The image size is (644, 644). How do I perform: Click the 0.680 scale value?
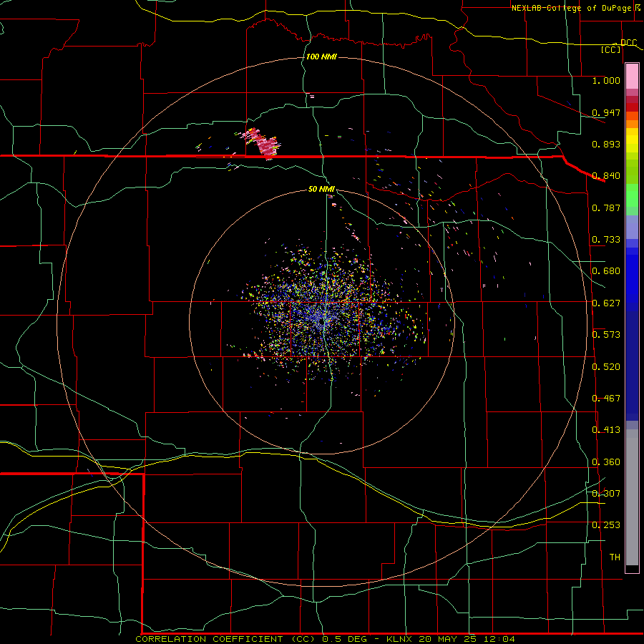tap(606, 271)
